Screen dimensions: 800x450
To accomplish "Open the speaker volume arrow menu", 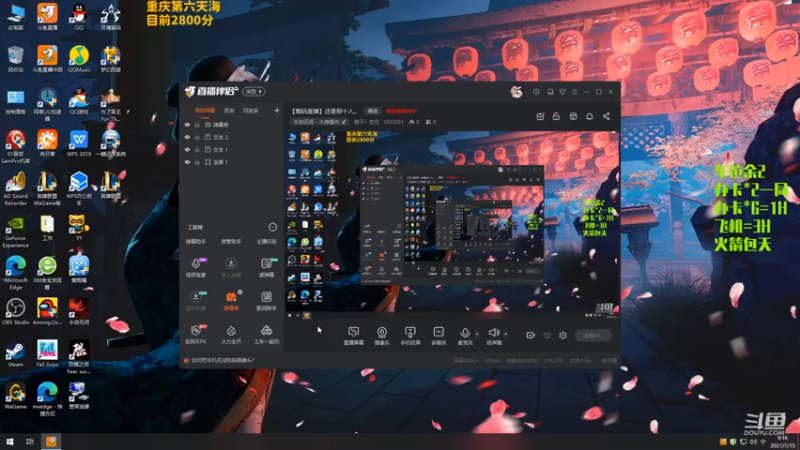I will [x=506, y=334].
